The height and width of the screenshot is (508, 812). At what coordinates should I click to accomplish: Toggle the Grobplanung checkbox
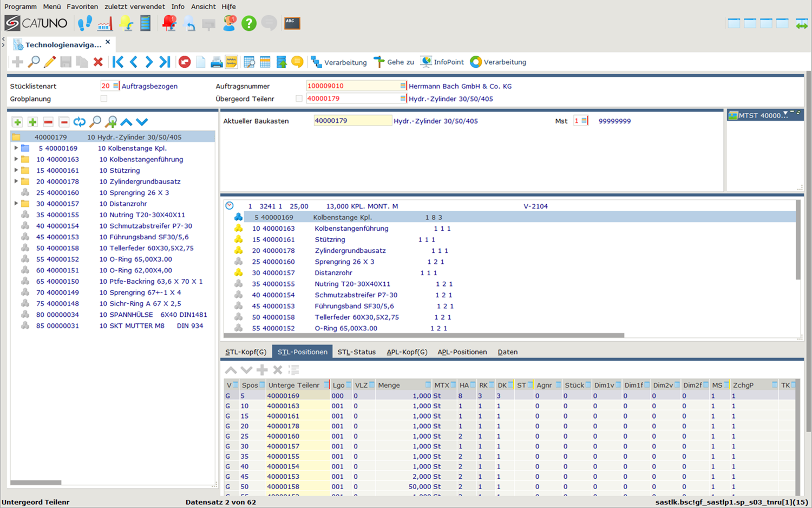104,99
